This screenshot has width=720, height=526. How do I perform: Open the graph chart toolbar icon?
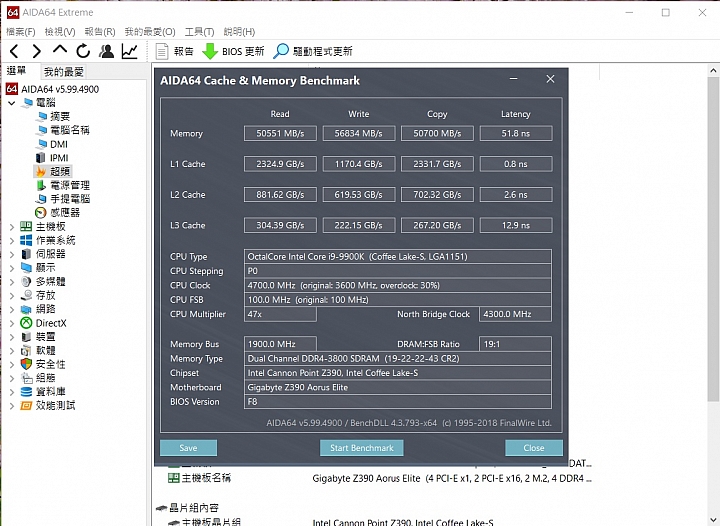[130, 51]
